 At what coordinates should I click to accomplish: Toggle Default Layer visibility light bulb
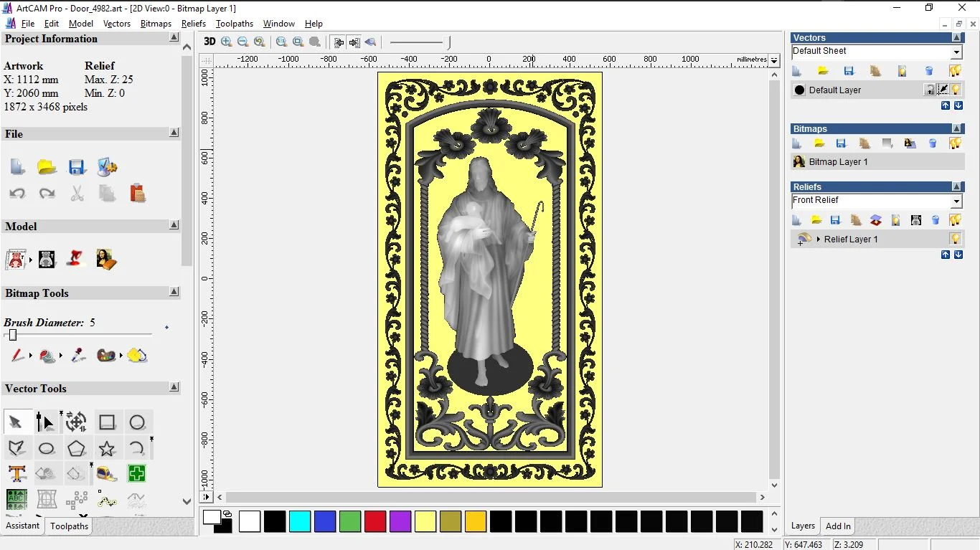coord(956,90)
